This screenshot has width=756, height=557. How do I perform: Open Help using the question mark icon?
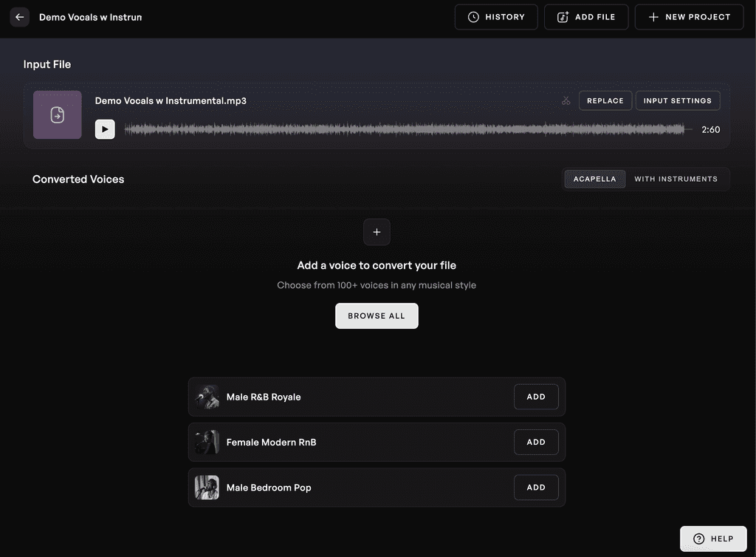(698, 539)
